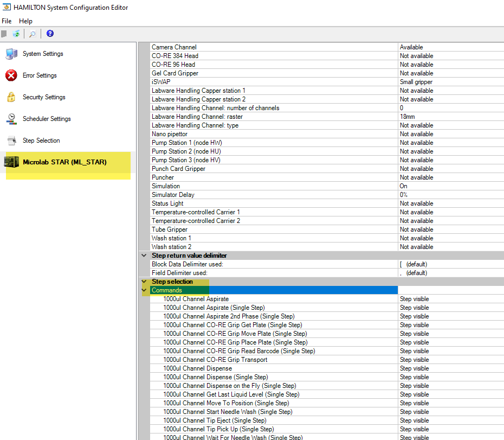Open System Settings via its computer icon
Viewport: 504px width, 440px height.
point(11,54)
